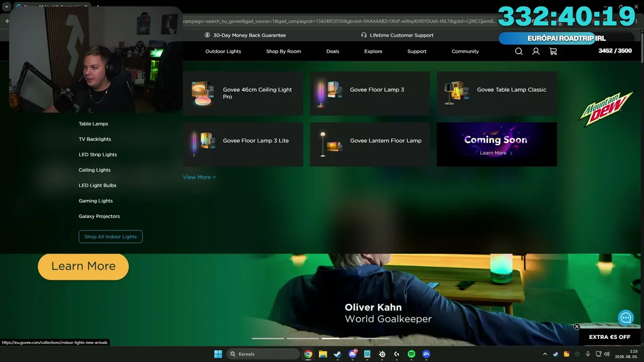The image size is (644, 362).
Task: Click the microphone icon in system tray
Action: click(x=588, y=354)
